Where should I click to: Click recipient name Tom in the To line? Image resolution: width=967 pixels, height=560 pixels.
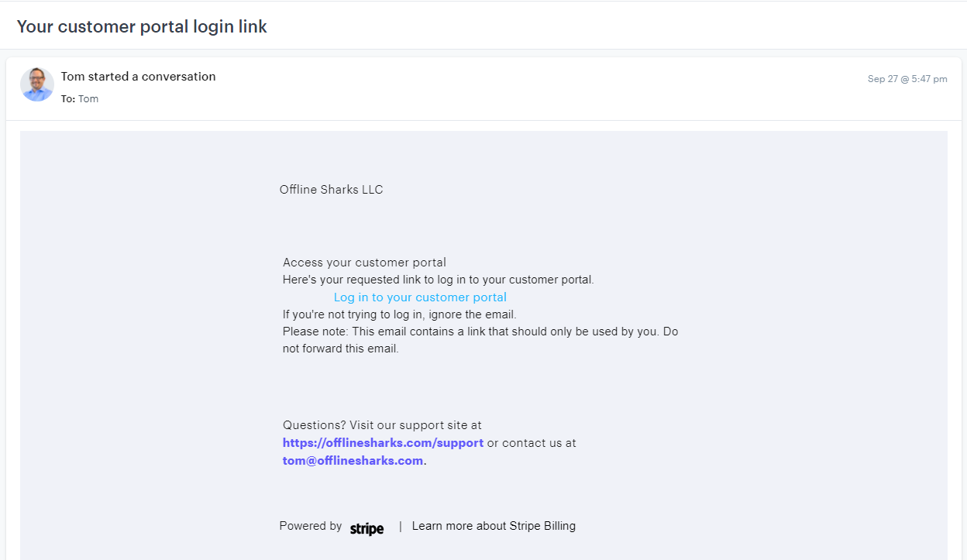[88, 99]
